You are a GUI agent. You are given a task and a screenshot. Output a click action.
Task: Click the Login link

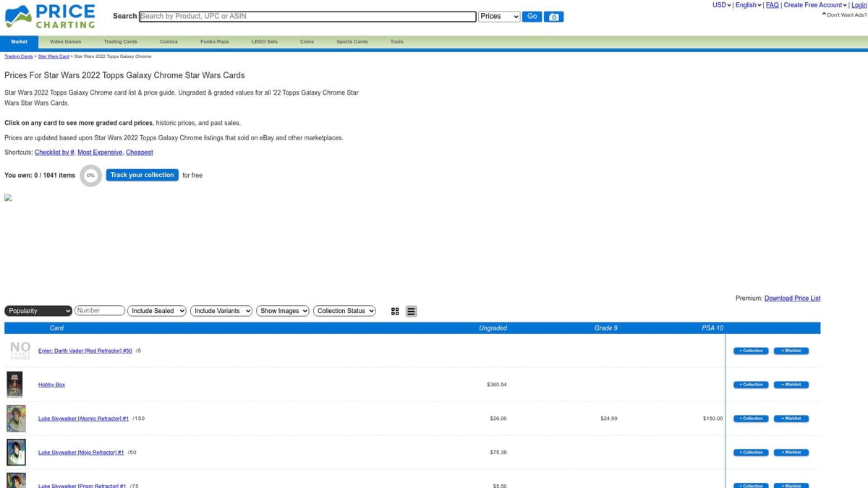point(859,5)
